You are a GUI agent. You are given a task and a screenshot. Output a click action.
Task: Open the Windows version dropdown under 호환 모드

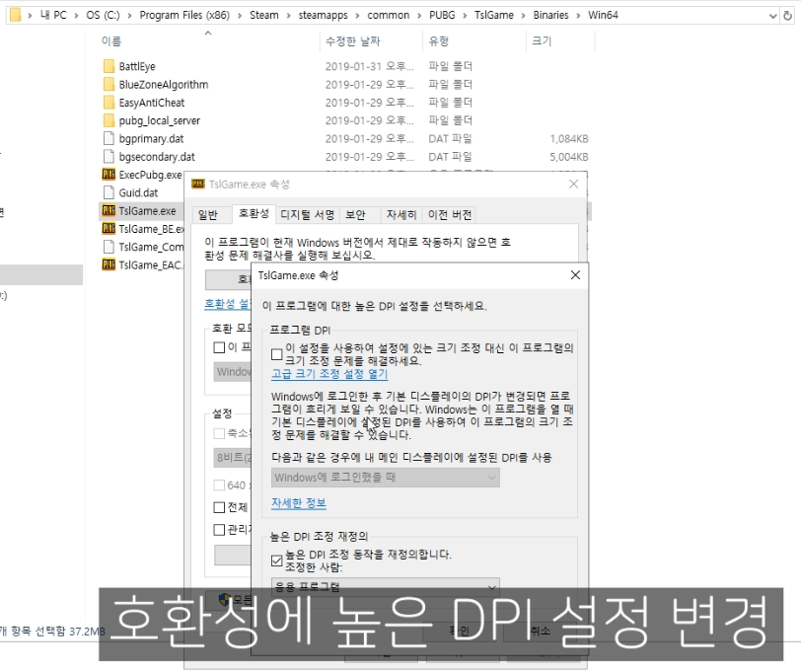pyautogui.click(x=233, y=371)
